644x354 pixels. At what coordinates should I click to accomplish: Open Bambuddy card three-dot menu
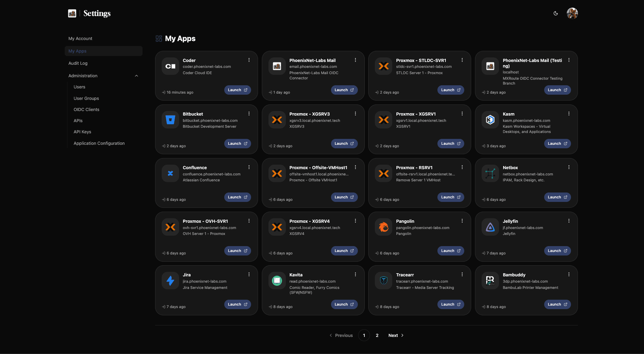pos(569,274)
